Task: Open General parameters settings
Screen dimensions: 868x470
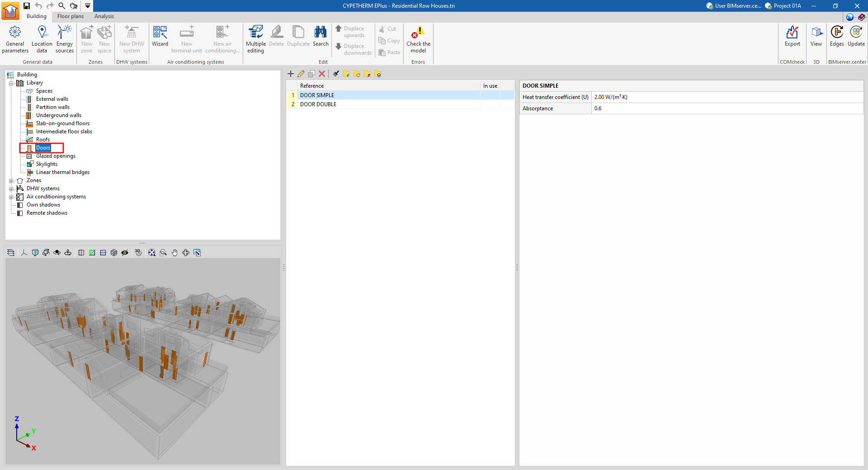Action: point(15,40)
